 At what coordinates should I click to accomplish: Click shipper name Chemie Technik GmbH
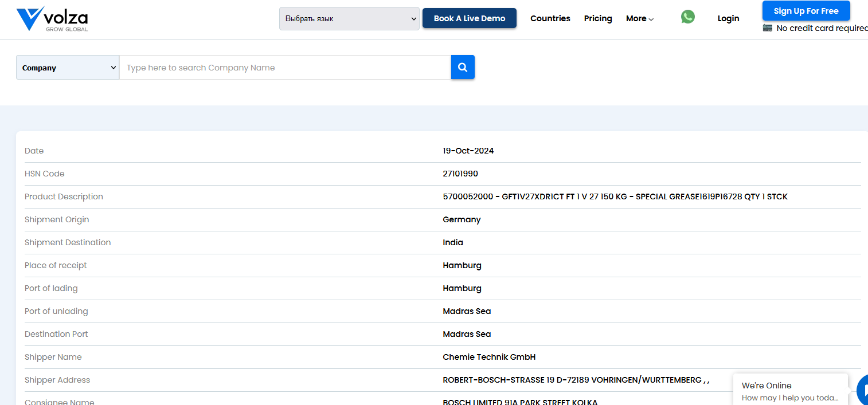(x=489, y=357)
